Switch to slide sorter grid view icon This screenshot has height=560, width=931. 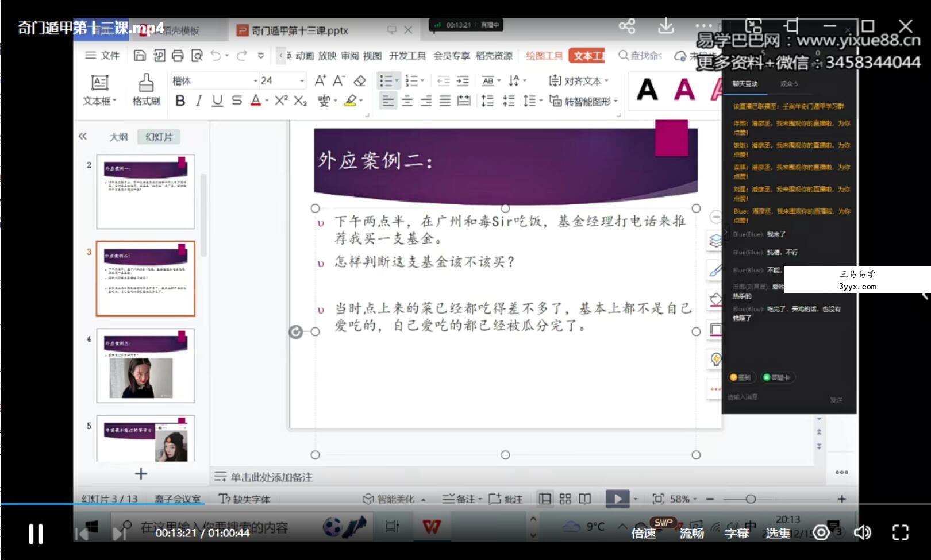click(565, 499)
